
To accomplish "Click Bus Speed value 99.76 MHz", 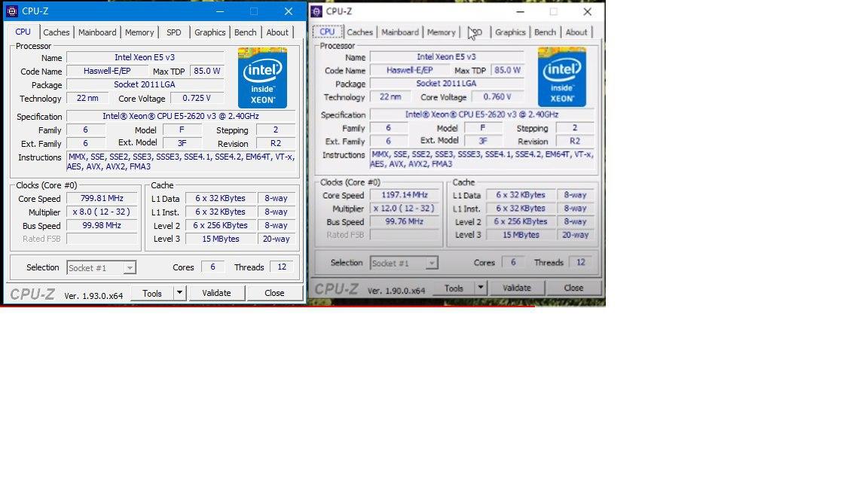I will [405, 221].
